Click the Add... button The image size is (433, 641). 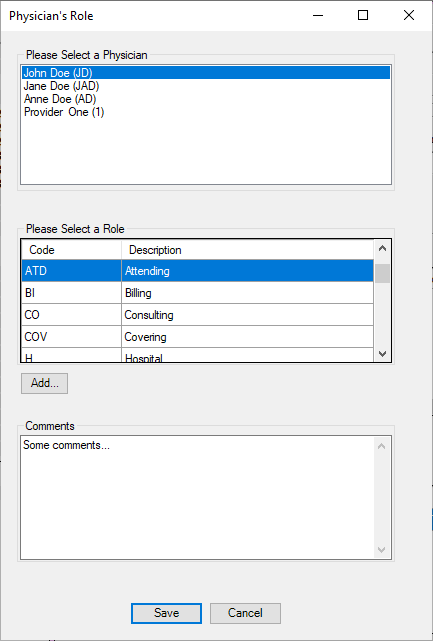pyautogui.click(x=45, y=383)
